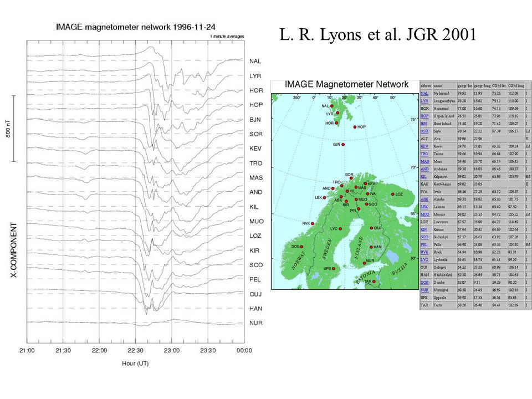Click the LOZ station dot on map
532x399 pixels.
[392, 195]
